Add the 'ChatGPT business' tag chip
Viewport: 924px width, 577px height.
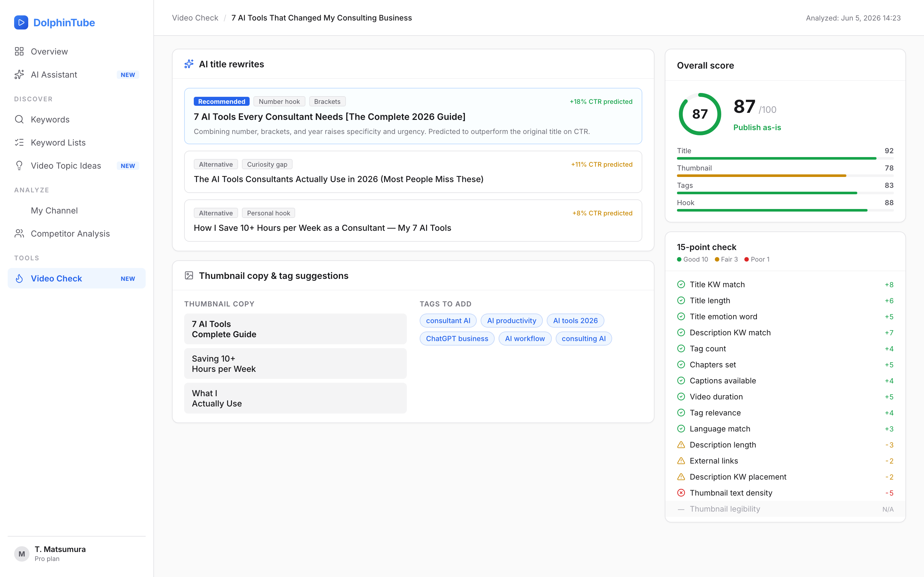point(457,339)
